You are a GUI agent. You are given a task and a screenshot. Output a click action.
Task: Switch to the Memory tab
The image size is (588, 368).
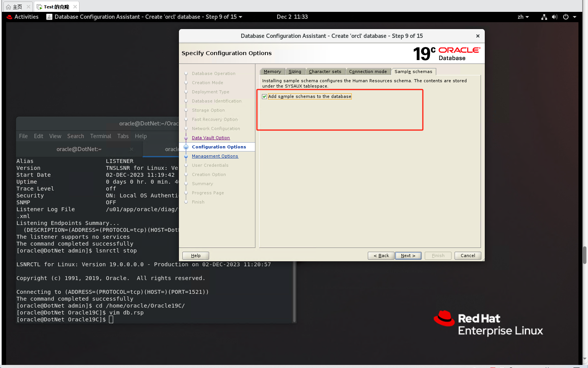(x=272, y=72)
